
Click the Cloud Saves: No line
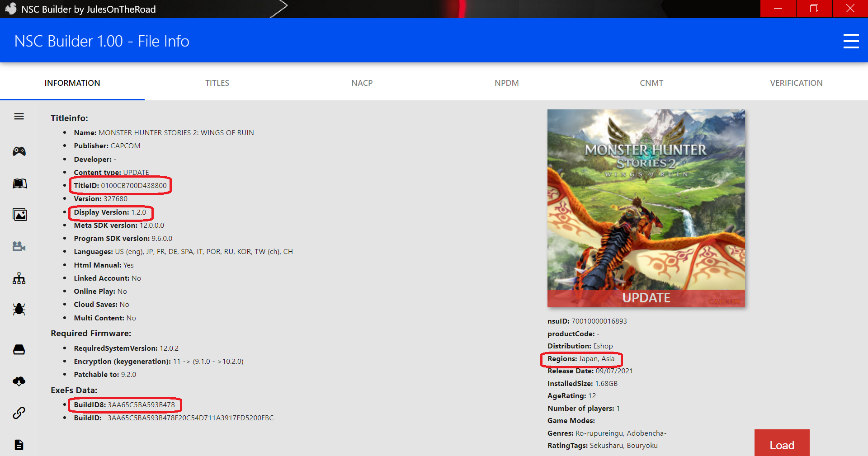point(102,304)
